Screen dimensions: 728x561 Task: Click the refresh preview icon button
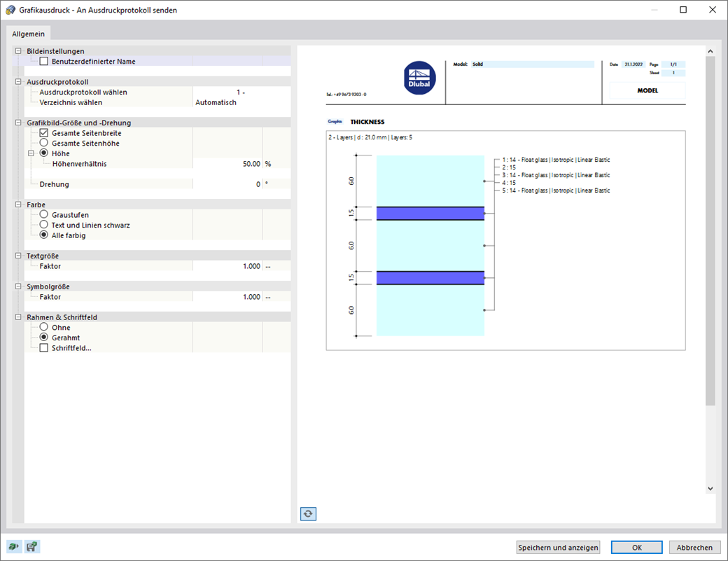click(x=308, y=513)
